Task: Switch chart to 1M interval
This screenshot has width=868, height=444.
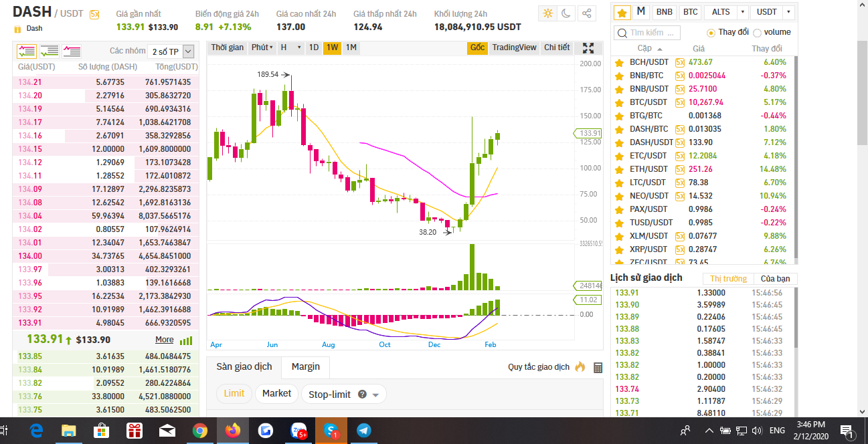Action: coord(351,47)
